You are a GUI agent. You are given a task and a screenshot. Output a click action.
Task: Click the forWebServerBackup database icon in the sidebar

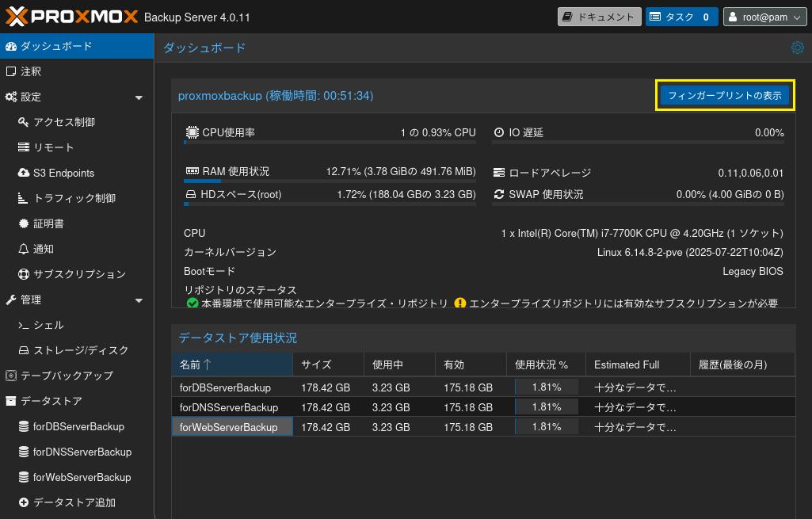23,477
